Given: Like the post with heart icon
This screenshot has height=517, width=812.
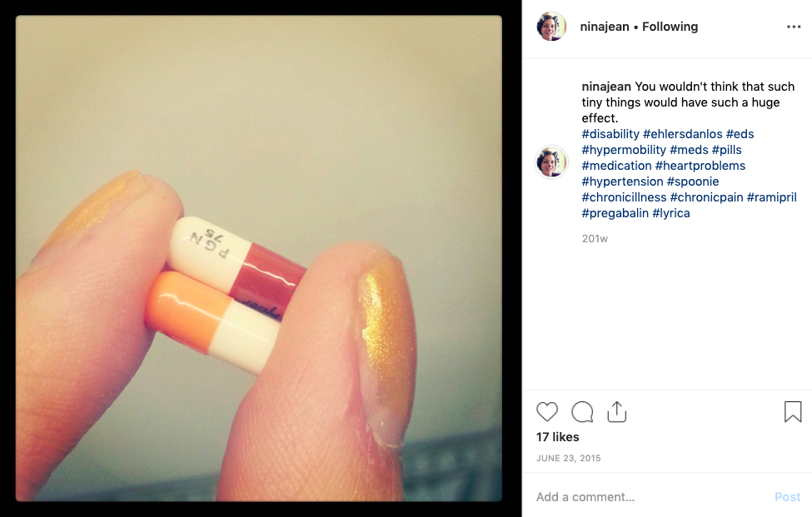Looking at the screenshot, I should [x=547, y=412].
